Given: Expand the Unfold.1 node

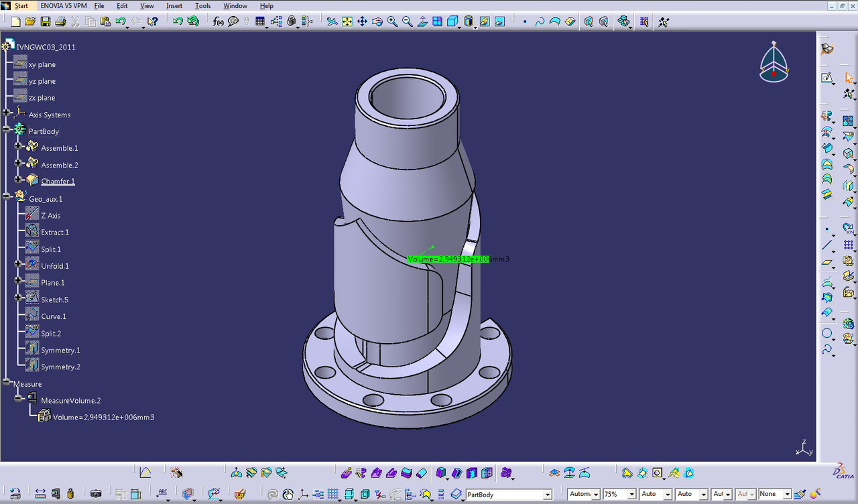Looking at the screenshot, I should (18, 264).
